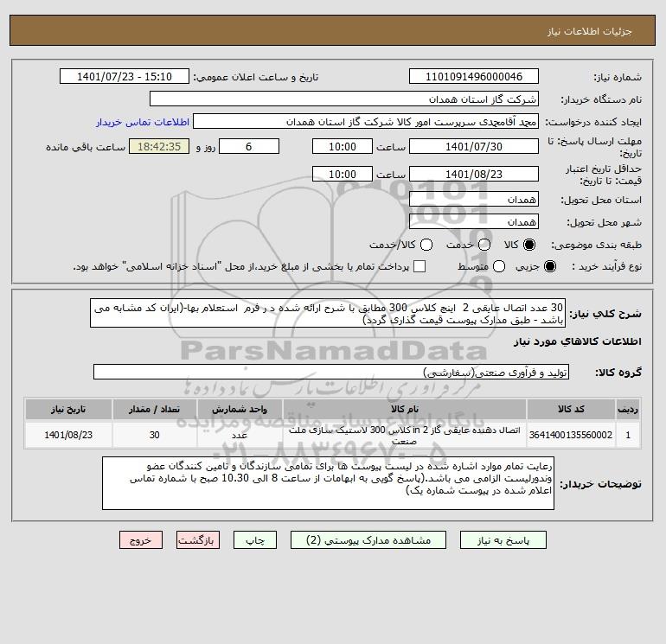666x644 pixels.
Task: Select the کالا radio button
Action: tap(529, 245)
